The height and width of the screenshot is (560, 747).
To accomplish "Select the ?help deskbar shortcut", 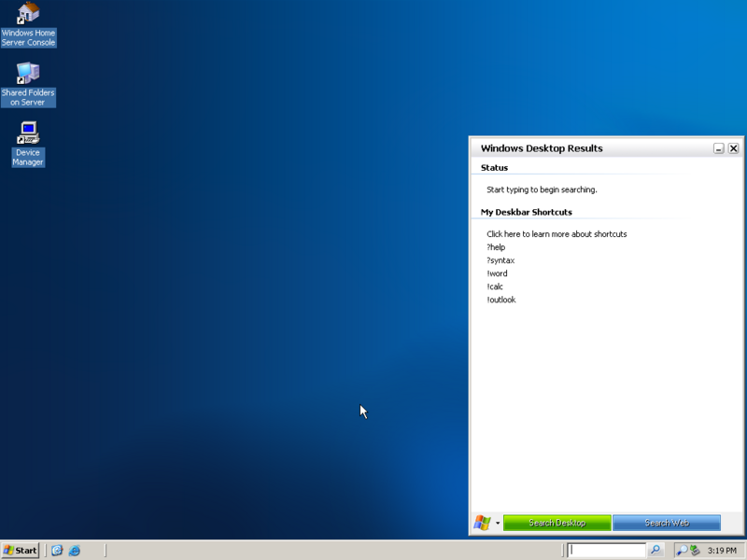I will click(496, 247).
